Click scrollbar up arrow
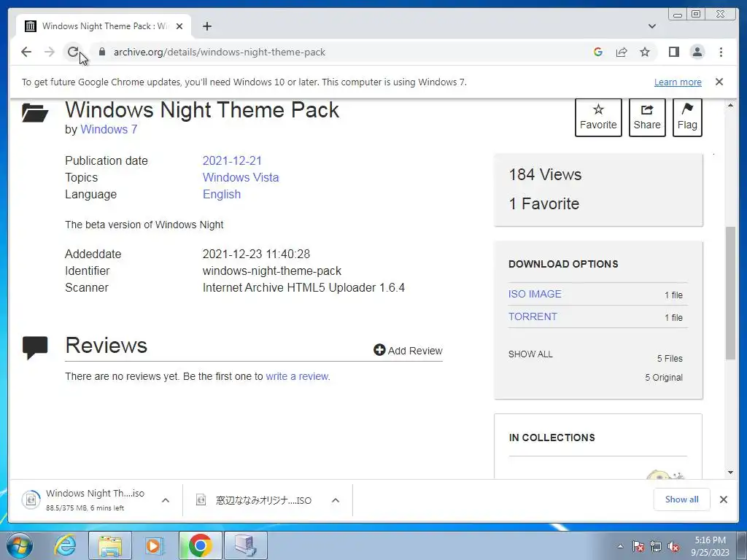747x560 pixels. [x=731, y=105]
